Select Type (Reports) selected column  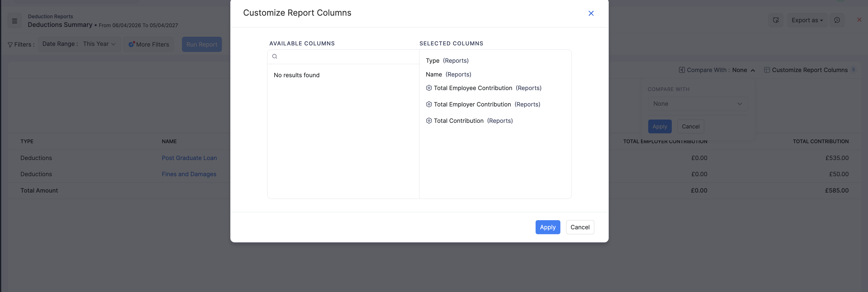[x=447, y=60]
